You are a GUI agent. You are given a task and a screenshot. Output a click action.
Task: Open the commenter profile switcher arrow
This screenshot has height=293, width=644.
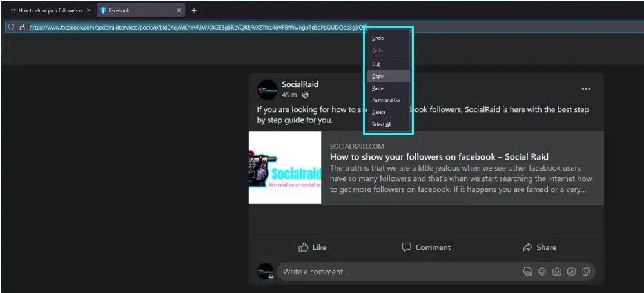pos(271,277)
